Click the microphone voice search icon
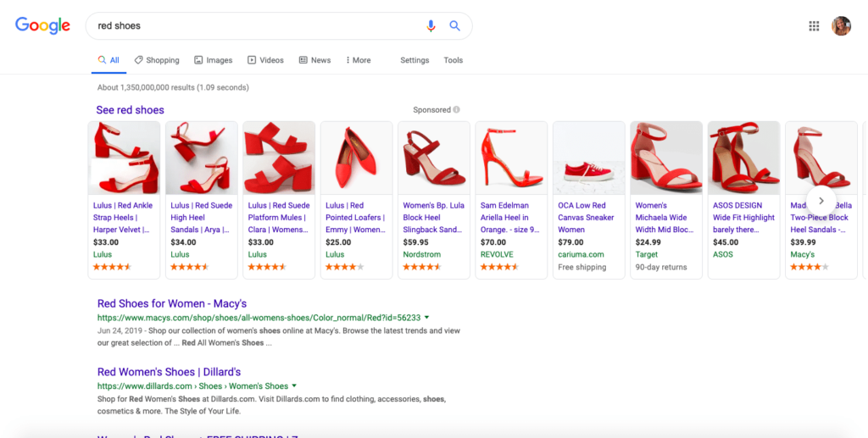 coord(431,26)
